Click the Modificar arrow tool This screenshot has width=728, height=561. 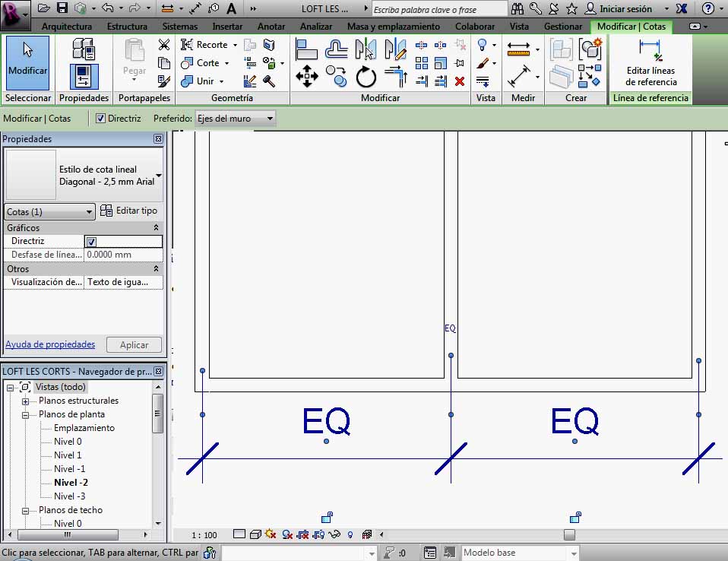(x=27, y=62)
